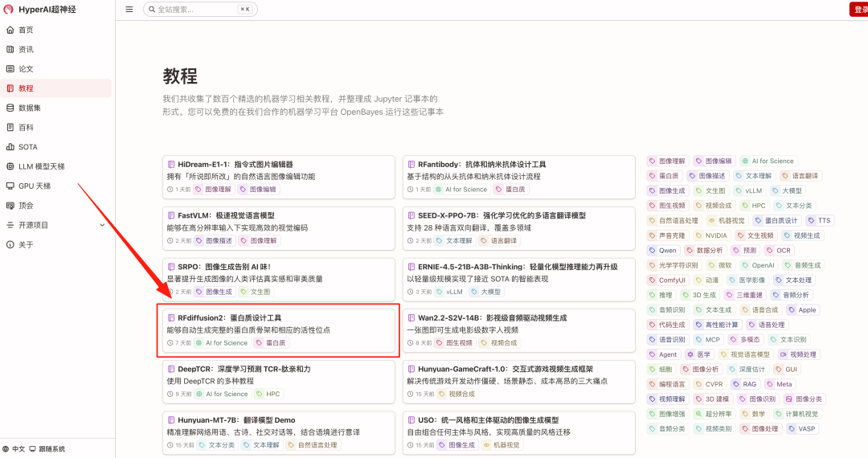868x458 pixels.
Task: Open 资讯 in sidebar
Action: pyautogui.click(x=56, y=49)
